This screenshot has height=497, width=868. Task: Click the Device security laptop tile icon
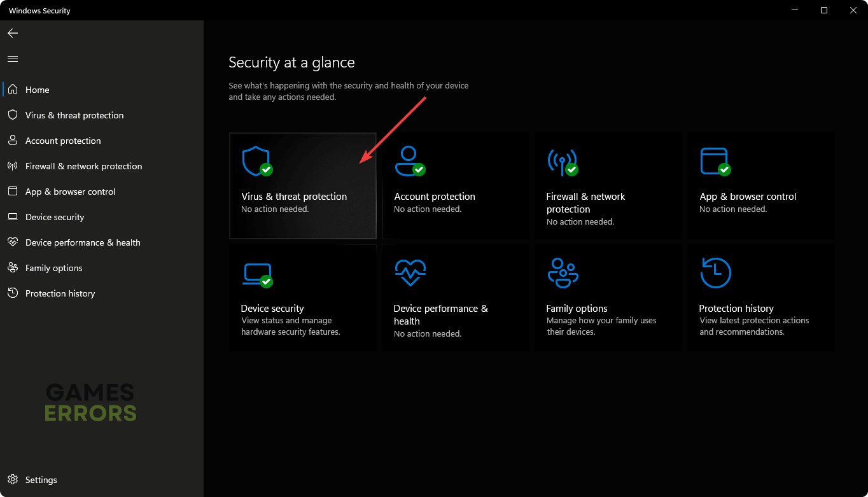257,274
